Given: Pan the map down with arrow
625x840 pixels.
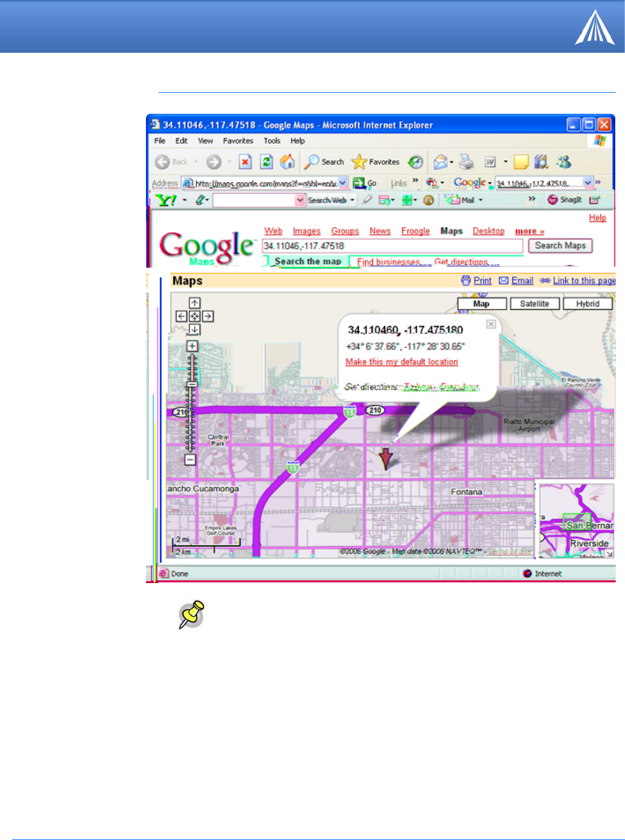Looking at the screenshot, I should tap(195, 330).
